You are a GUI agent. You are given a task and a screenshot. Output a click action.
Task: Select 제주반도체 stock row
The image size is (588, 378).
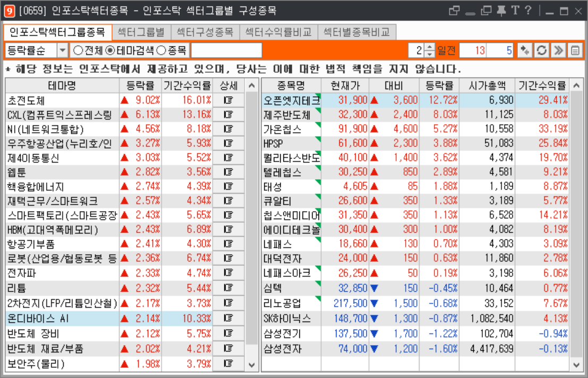pos(415,115)
